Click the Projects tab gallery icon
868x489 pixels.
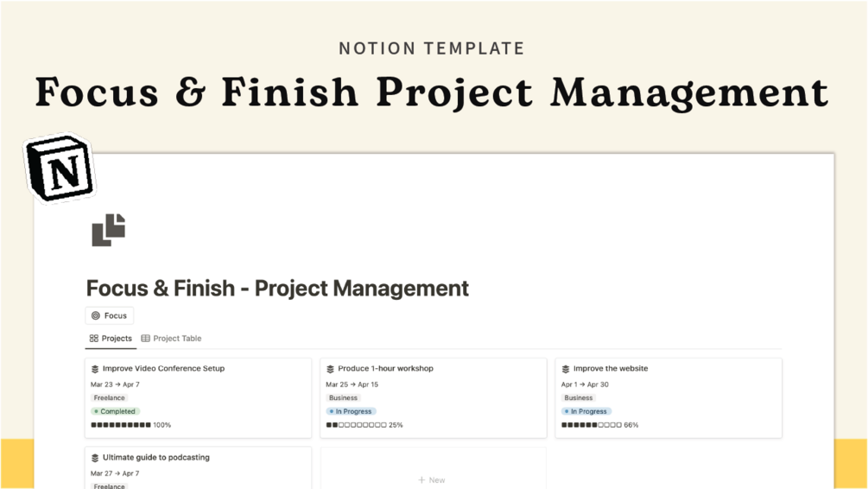tap(94, 339)
